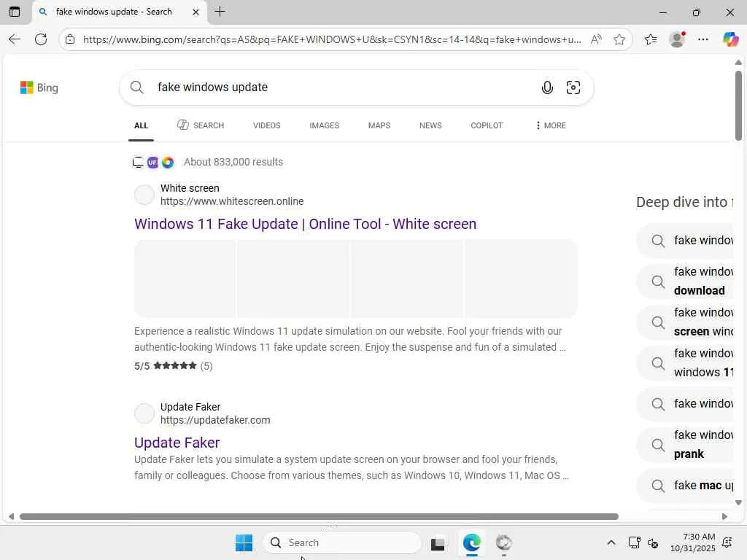Click the Update Faker site favicon
The height and width of the screenshot is (560, 747).
pyautogui.click(x=144, y=413)
